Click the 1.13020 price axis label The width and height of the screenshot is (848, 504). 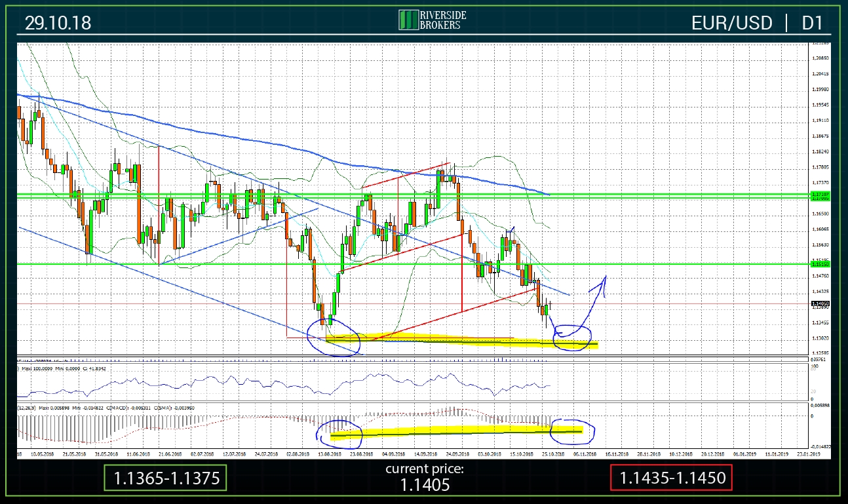point(820,338)
